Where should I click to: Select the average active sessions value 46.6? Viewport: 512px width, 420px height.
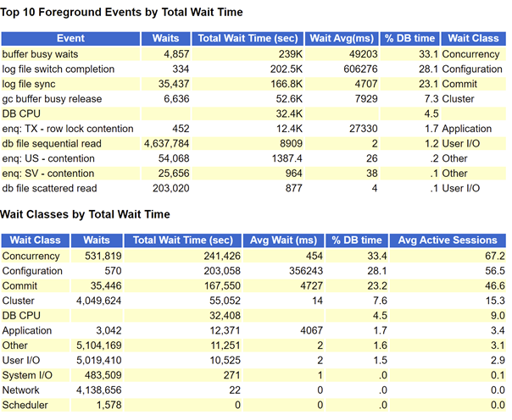click(x=495, y=286)
